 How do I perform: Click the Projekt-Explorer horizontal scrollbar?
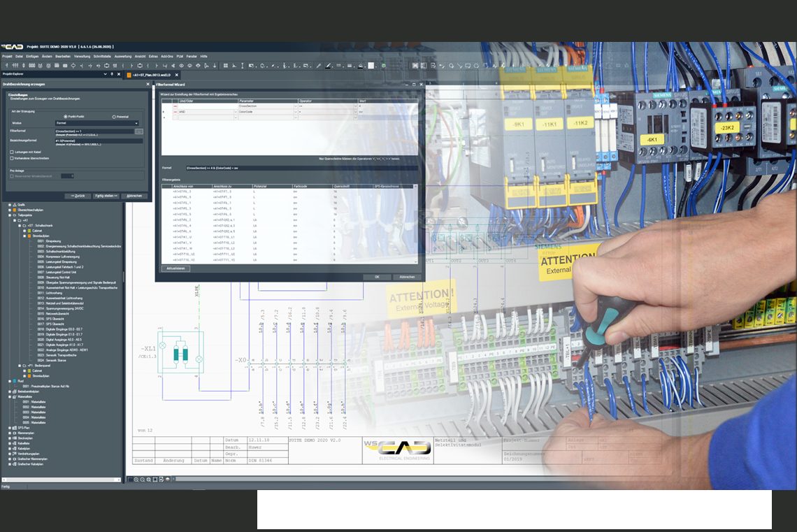point(62,479)
